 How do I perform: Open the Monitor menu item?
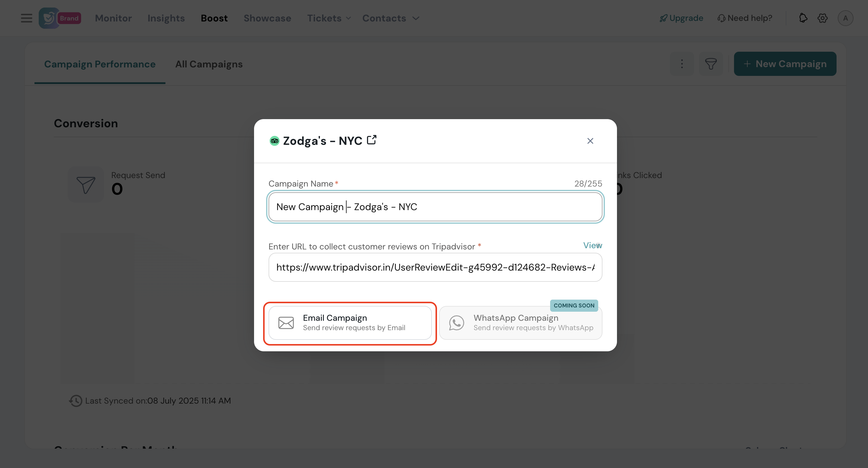click(113, 18)
